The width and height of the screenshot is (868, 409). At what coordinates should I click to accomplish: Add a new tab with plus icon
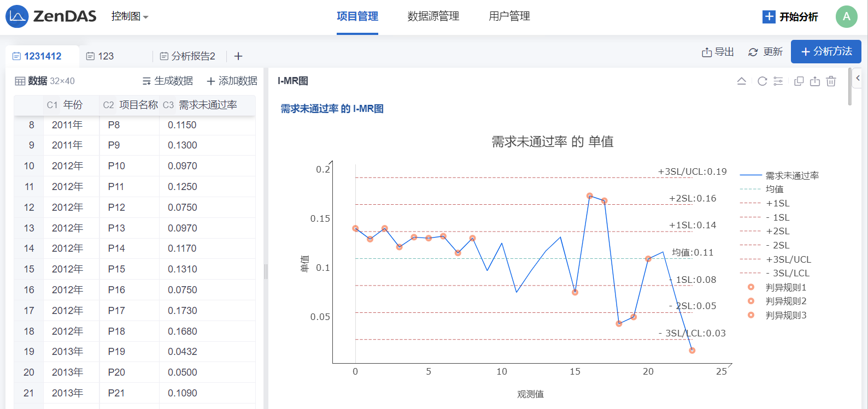pyautogui.click(x=238, y=56)
